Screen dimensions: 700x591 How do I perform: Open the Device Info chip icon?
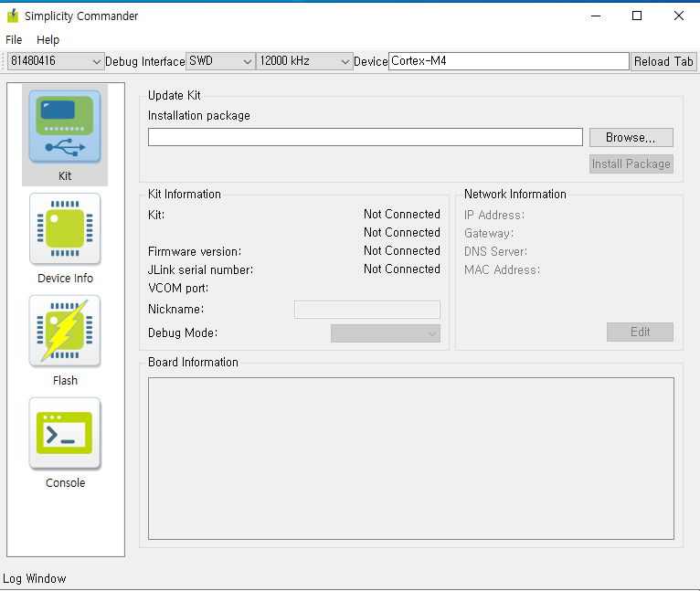[x=65, y=229]
